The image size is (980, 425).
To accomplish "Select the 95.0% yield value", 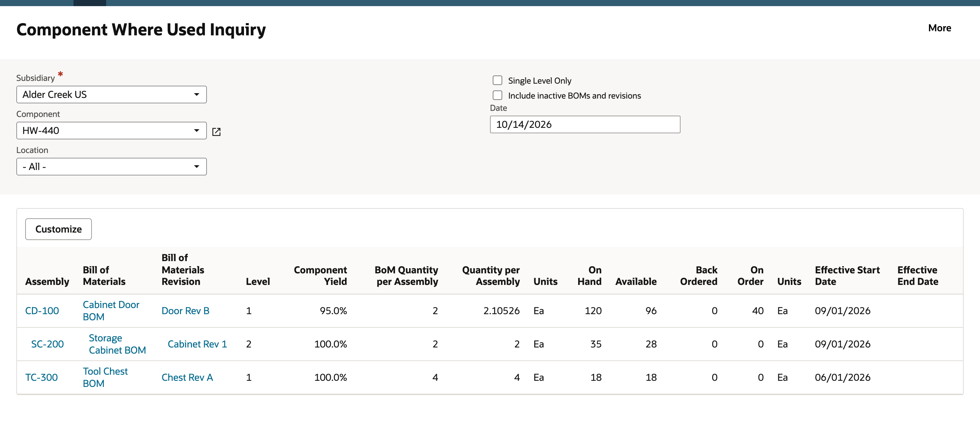I will 333,310.
